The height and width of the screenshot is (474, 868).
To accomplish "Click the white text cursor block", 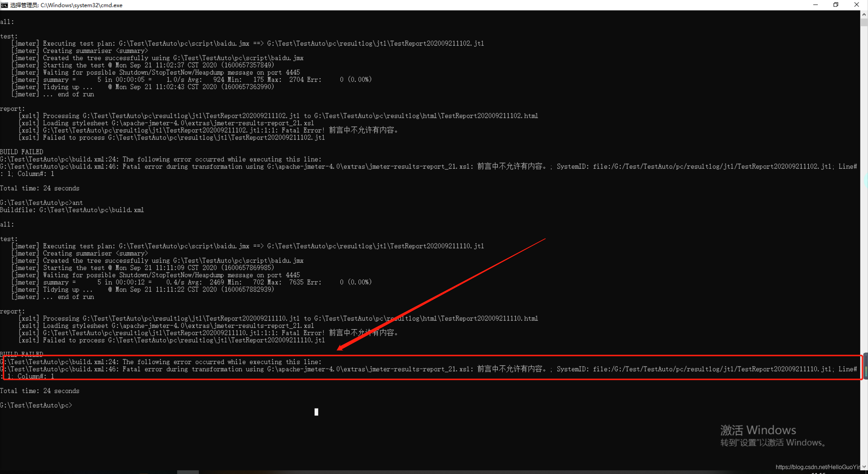I will (316, 412).
